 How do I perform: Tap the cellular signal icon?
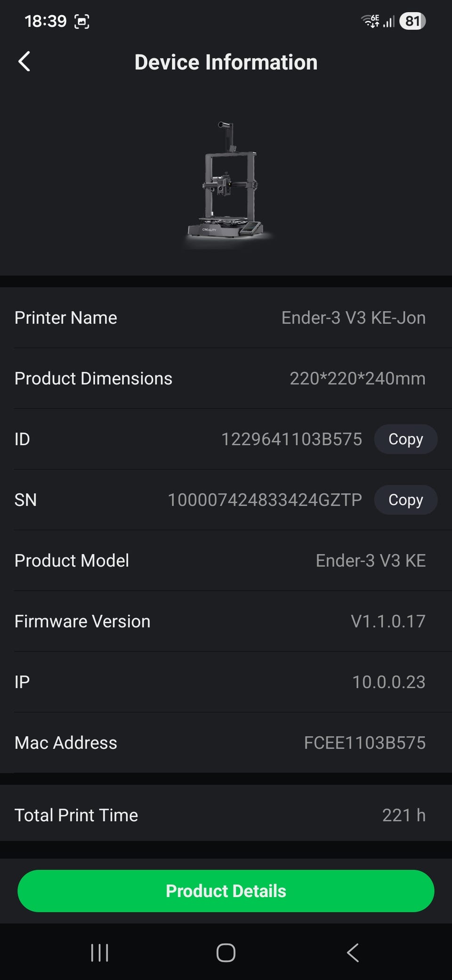(x=389, y=22)
